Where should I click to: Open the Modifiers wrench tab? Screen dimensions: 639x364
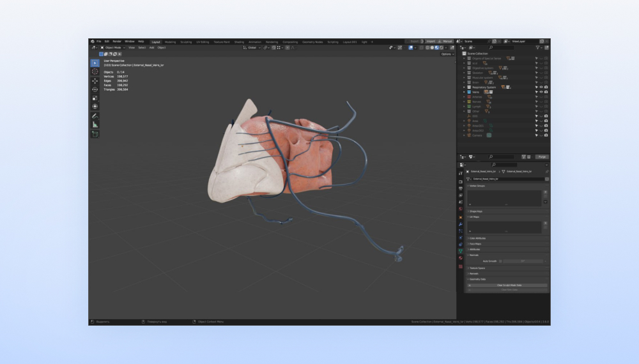pos(461,224)
